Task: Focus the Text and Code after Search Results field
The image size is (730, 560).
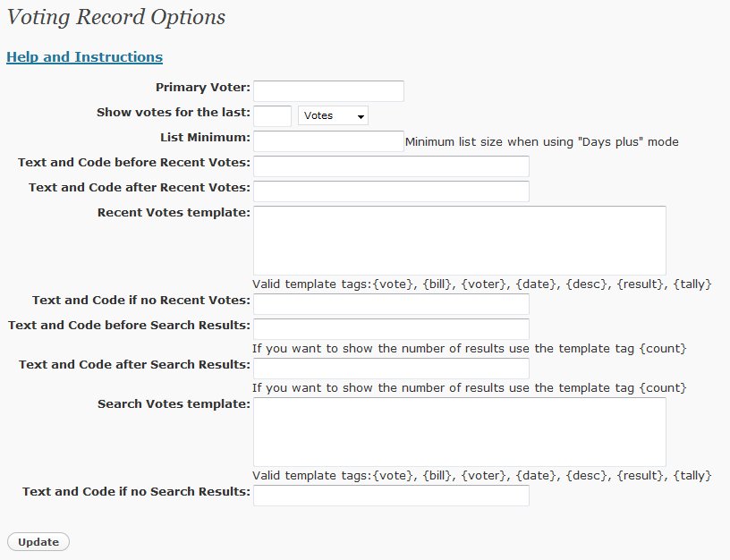Action: [391, 369]
